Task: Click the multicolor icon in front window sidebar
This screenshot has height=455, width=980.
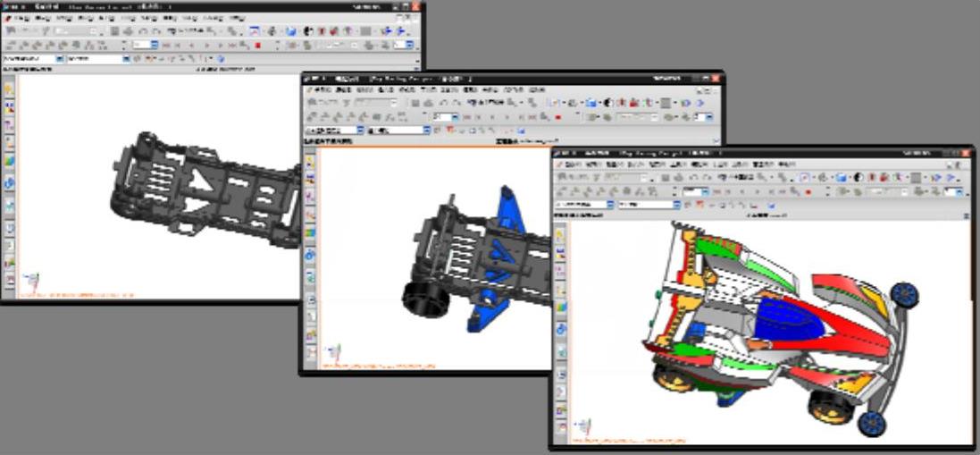Action: click(561, 307)
